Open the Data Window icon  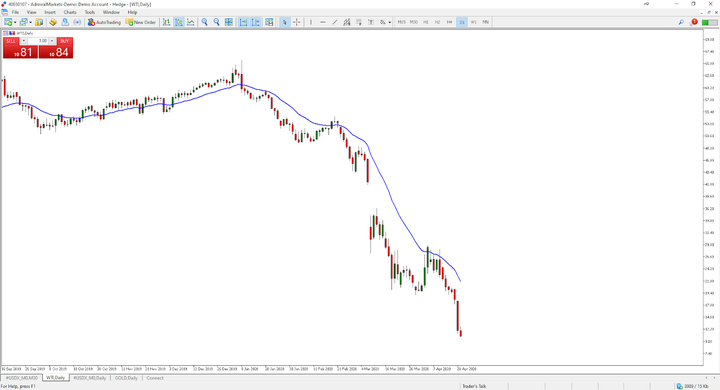[x=53, y=22]
